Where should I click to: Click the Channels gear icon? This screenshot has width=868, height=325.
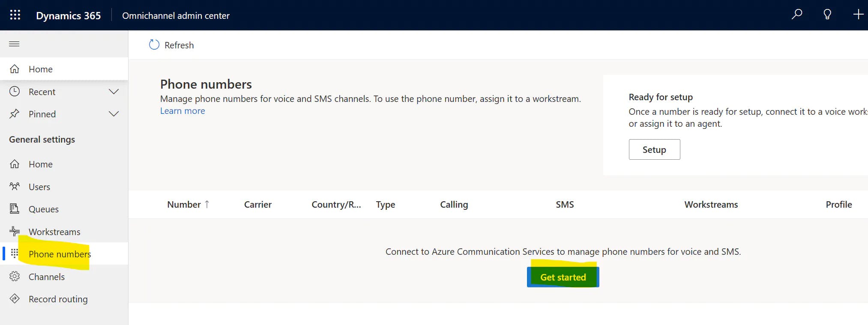(x=15, y=276)
